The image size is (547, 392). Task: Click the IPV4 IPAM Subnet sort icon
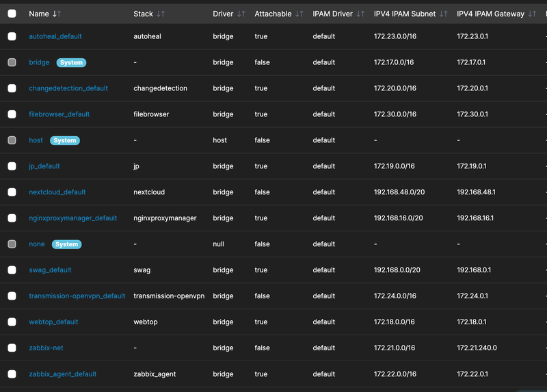pos(444,14)
